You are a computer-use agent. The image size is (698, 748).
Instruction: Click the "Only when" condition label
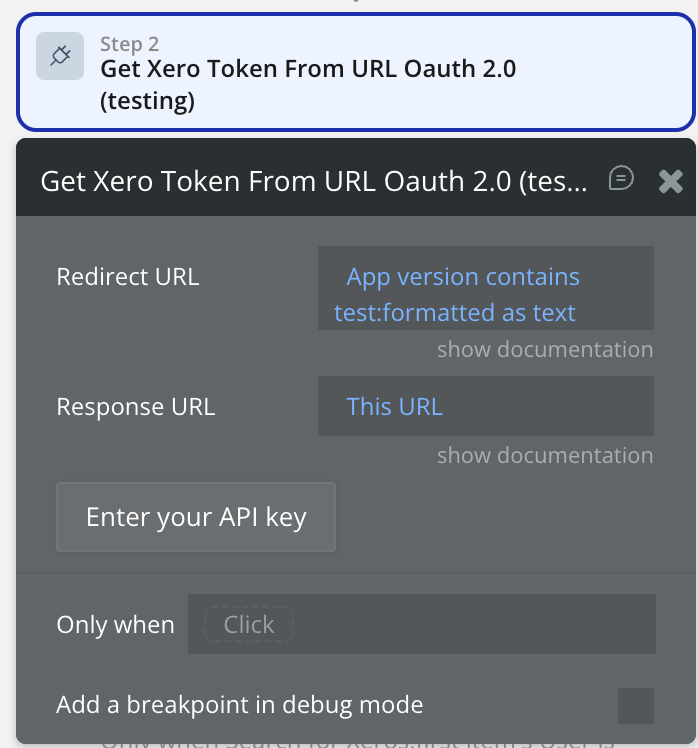coord(115,625)
